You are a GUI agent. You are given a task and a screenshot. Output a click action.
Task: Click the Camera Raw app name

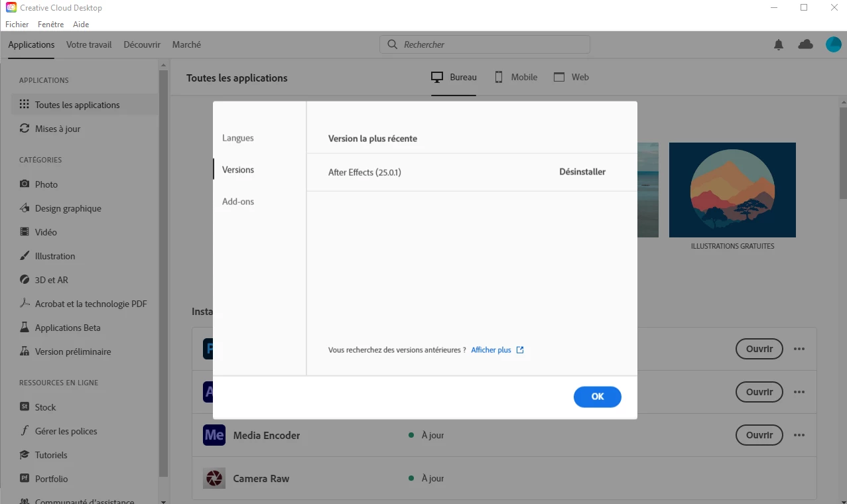pyautogui.click(x=261, y=479)
